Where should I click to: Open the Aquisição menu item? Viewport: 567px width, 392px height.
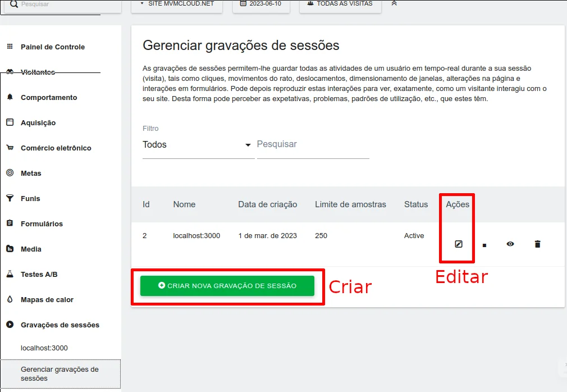coord(38,122)
